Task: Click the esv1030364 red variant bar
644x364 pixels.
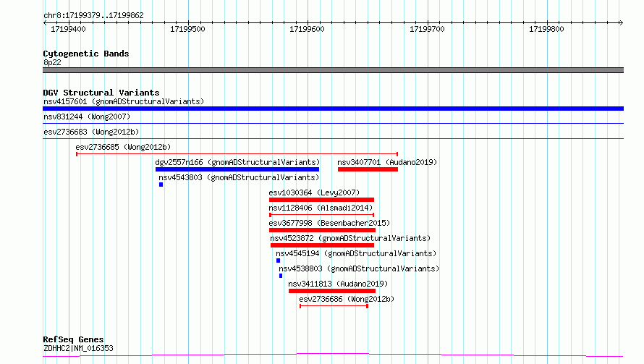Action: point(321,200)
